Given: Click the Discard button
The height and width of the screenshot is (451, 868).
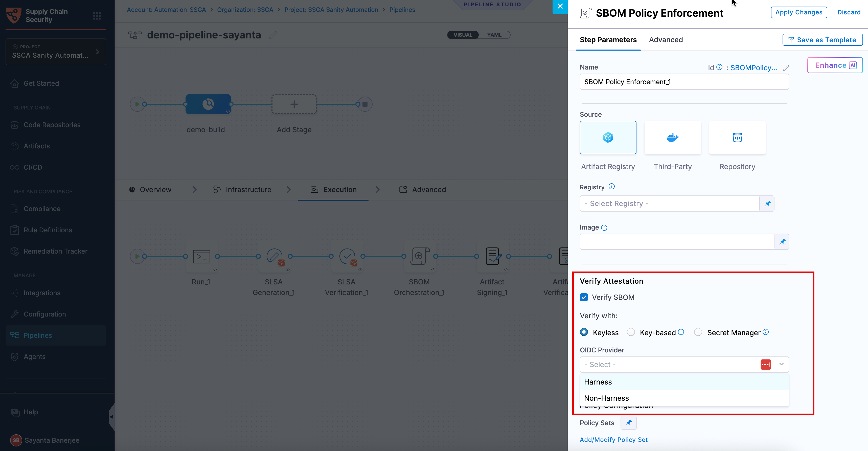Looking at the screenshot, I should pos(849,12).
